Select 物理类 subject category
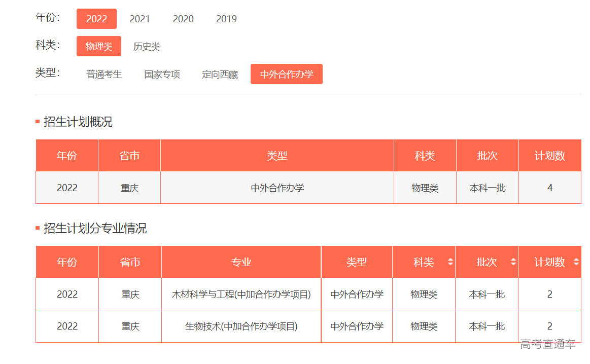Viewport: 590px width, 364px height. (99, 46)
